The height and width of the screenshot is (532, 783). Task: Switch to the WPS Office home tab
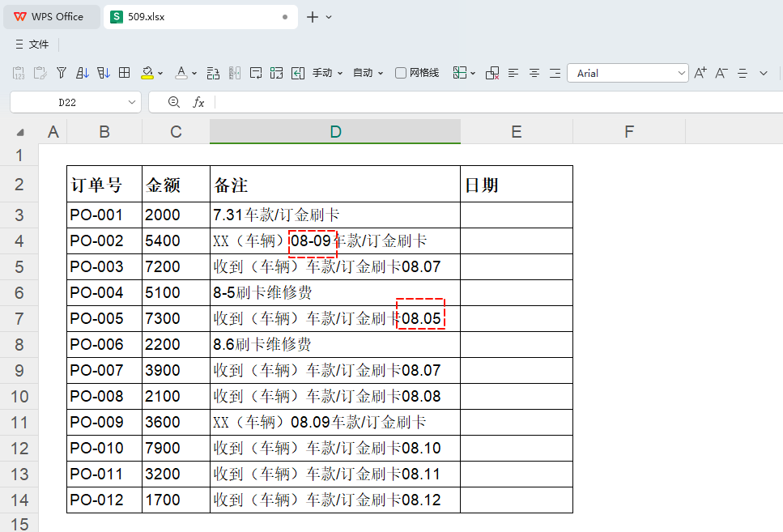click(52, 16)
